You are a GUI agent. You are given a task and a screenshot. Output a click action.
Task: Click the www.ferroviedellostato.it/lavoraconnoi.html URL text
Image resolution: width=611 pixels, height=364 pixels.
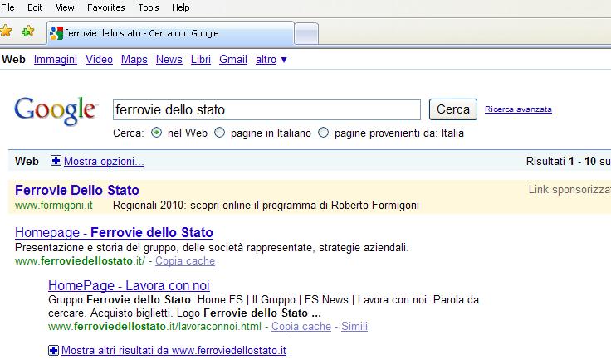pos(154,326)
